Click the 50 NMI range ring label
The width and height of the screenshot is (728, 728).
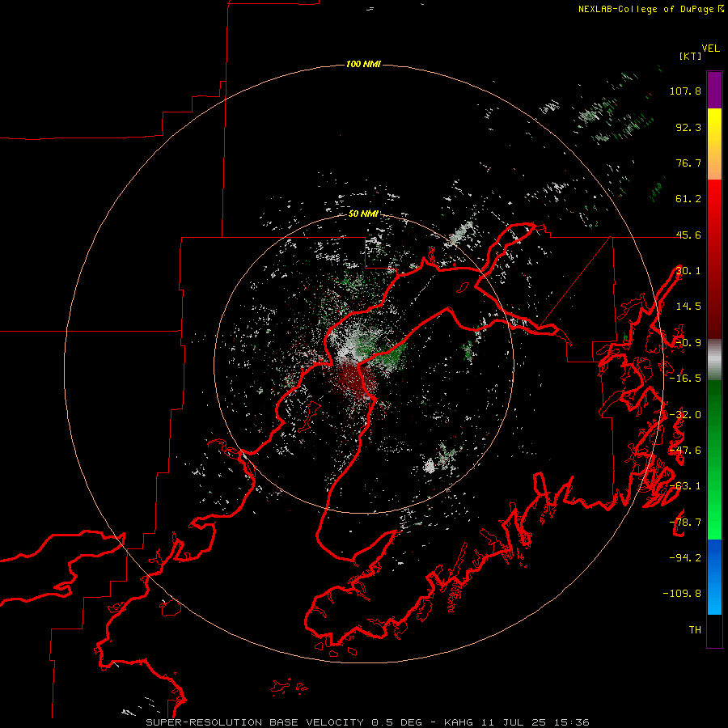tap(363, 214)
